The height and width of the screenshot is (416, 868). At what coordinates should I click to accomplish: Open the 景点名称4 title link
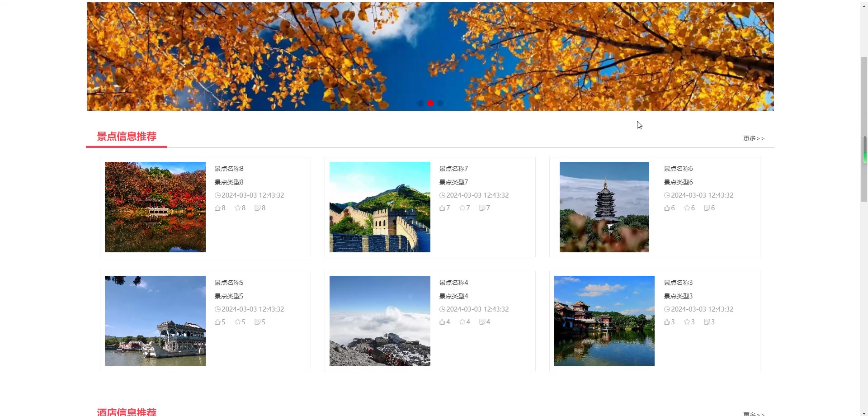pos(453,283)
